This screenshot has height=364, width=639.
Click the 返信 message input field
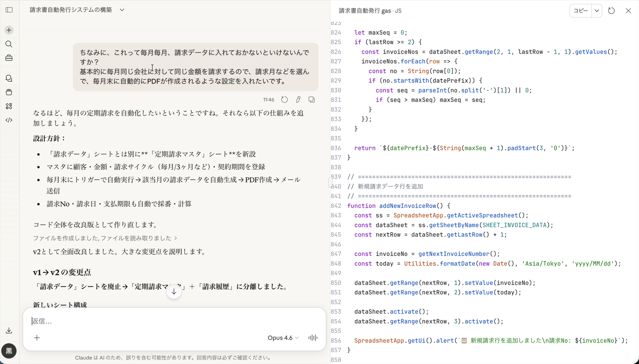tap(150, 321)
